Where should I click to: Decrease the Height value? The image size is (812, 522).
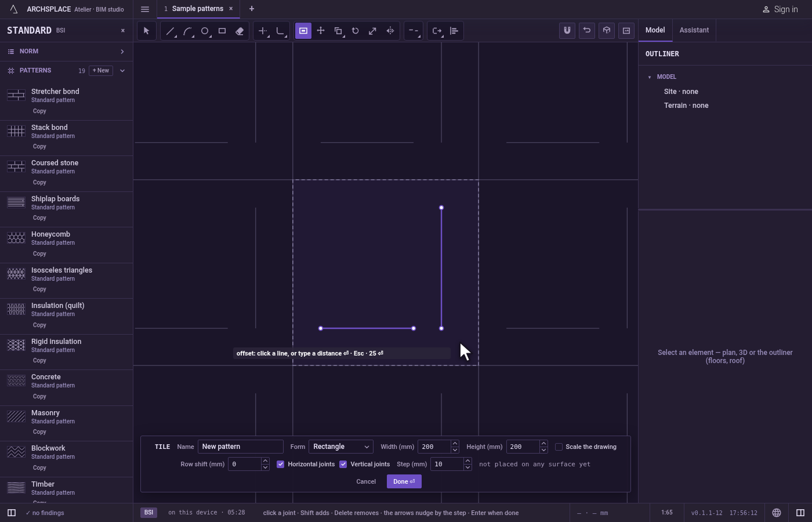point(543,450)
